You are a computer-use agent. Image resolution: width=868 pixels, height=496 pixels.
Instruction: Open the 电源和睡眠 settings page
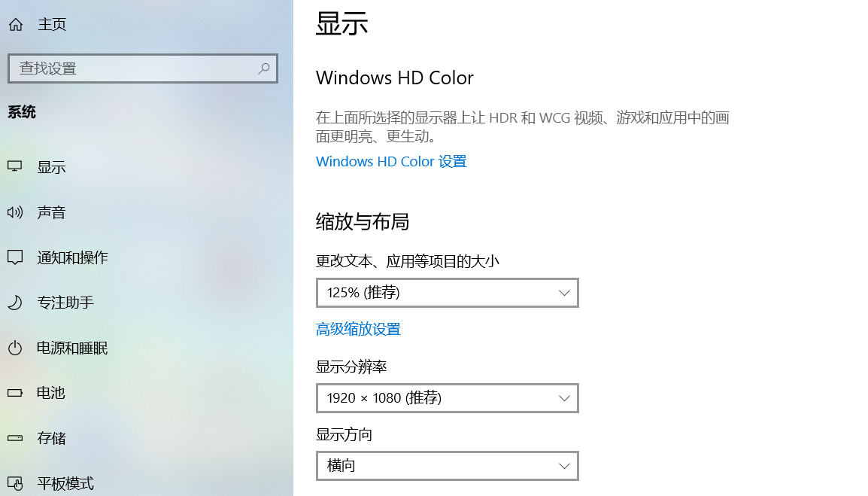coord(147,348)
